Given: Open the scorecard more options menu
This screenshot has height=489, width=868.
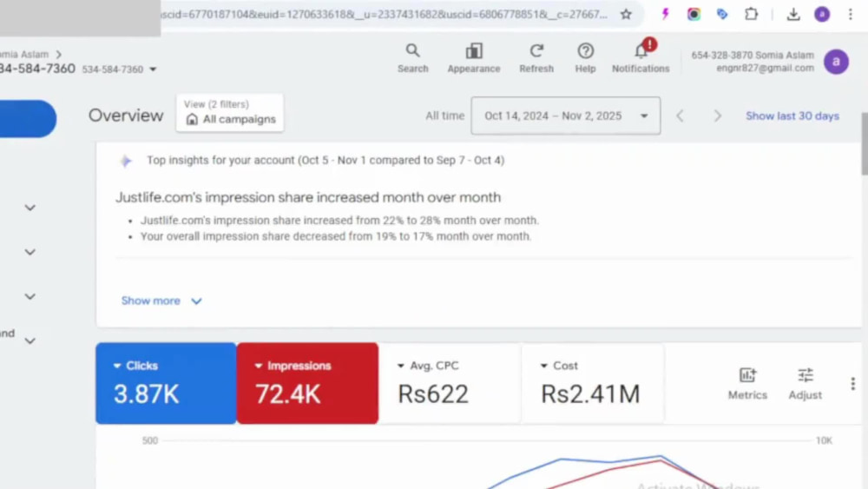Looking at the screenshot, I should tap(852, 383).
